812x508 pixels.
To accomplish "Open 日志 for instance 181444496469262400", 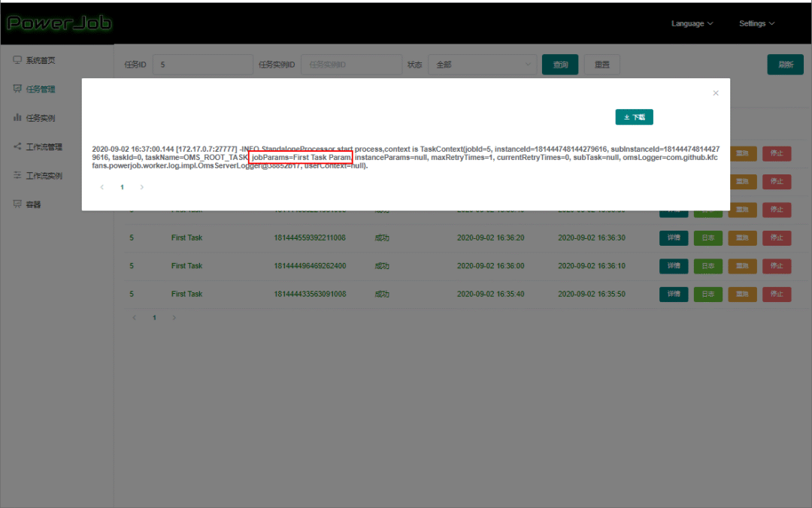I will [707, 266].
